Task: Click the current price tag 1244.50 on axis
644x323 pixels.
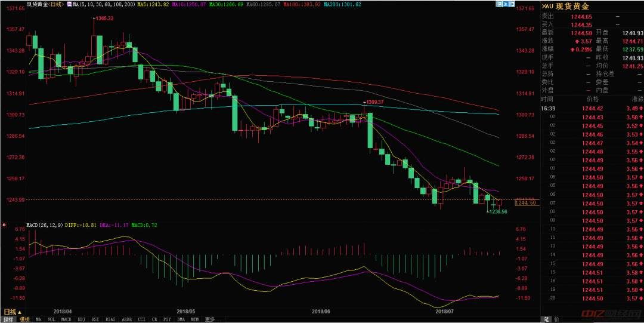Action: (x=527, y=203)
